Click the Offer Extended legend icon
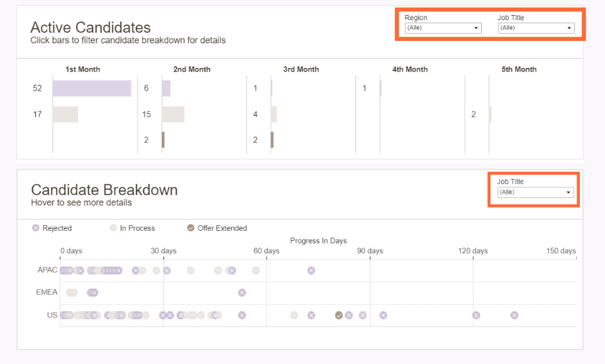Image resolution: width=605 pixels, height=364 pixels. [191, 228]
